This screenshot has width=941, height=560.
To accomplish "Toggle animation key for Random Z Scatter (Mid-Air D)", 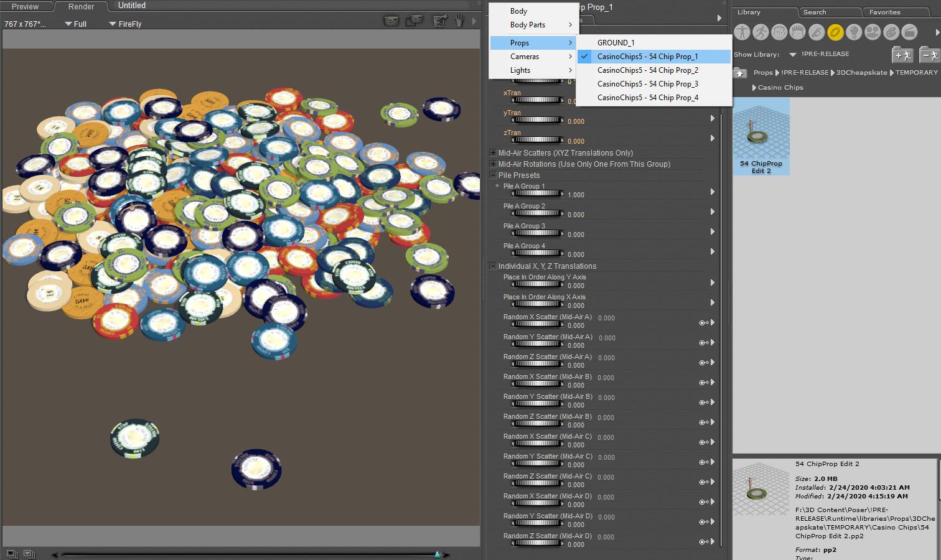I will 703,542.
